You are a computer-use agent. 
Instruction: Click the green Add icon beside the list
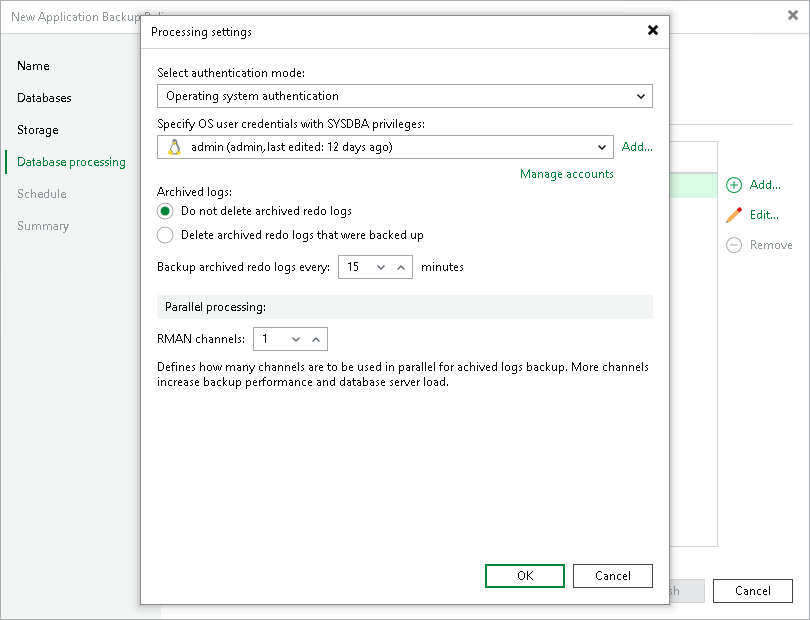(x=735, y=185)
